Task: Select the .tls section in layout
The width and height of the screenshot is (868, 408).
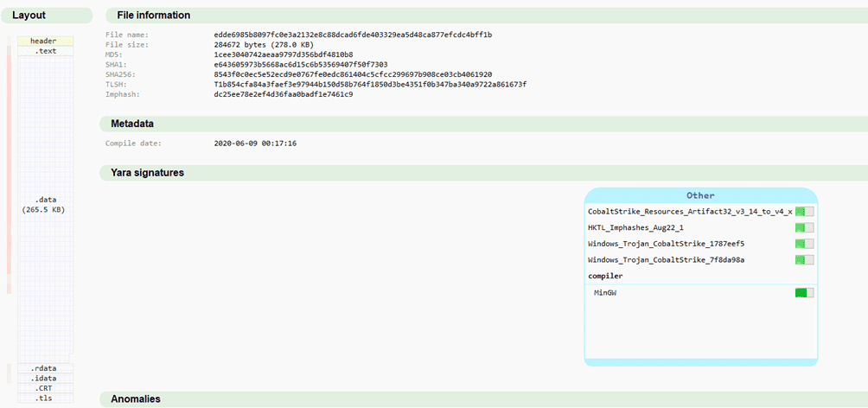Action: point(43,398)
